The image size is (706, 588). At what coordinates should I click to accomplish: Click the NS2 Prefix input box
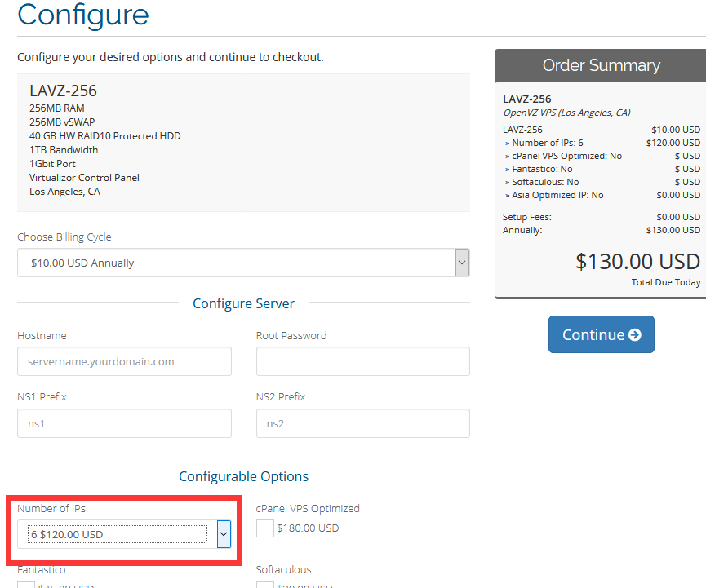[362, 423]
